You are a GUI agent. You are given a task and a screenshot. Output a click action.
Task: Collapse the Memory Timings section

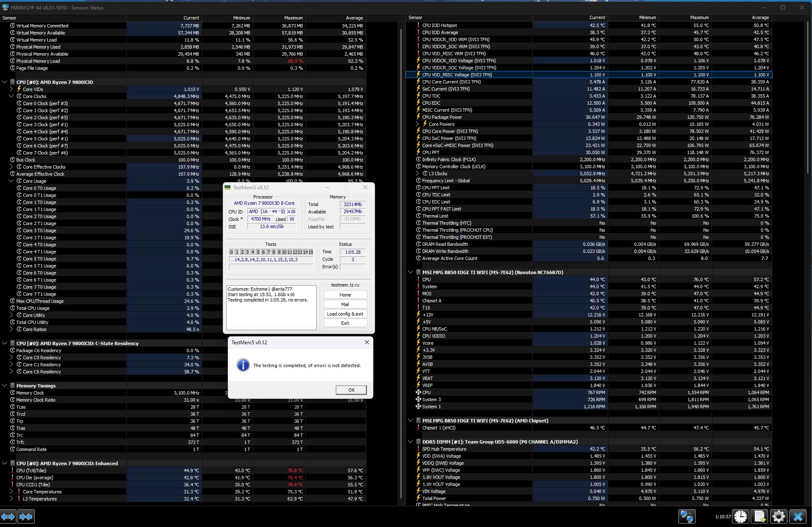point(5,386)
